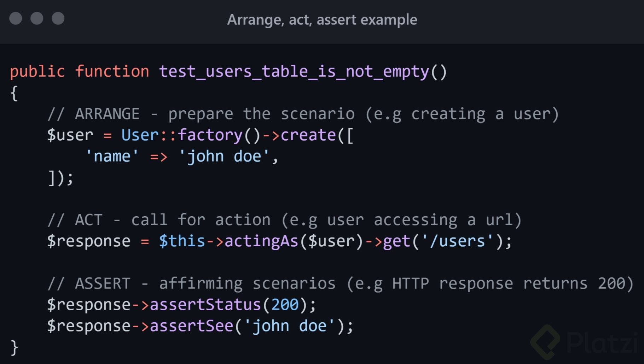The width and height of the screenshot is (644, 364).
Task: Click the 'Arrange, act, assert example' title
Action: coord(322,20)
